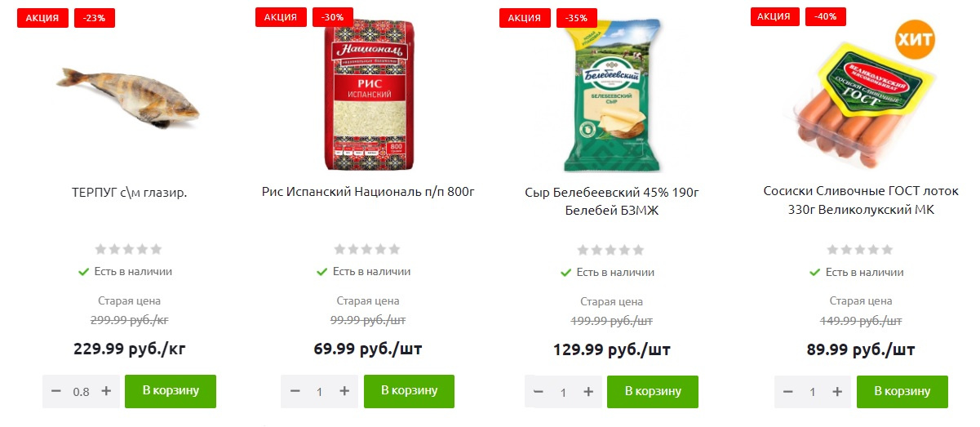Select the ТЕРПУГ fish product image
The width and height of the screenshot is (980, 427).
click(128, 98)
